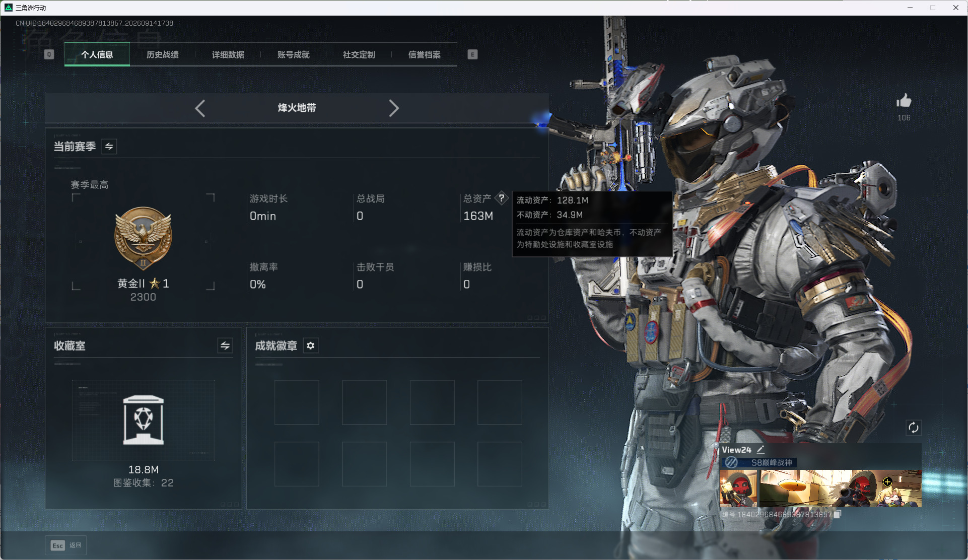This screenshot has width=968, height=560.
Task: Click the 总资产 value 163M
Action: (478, 216)
